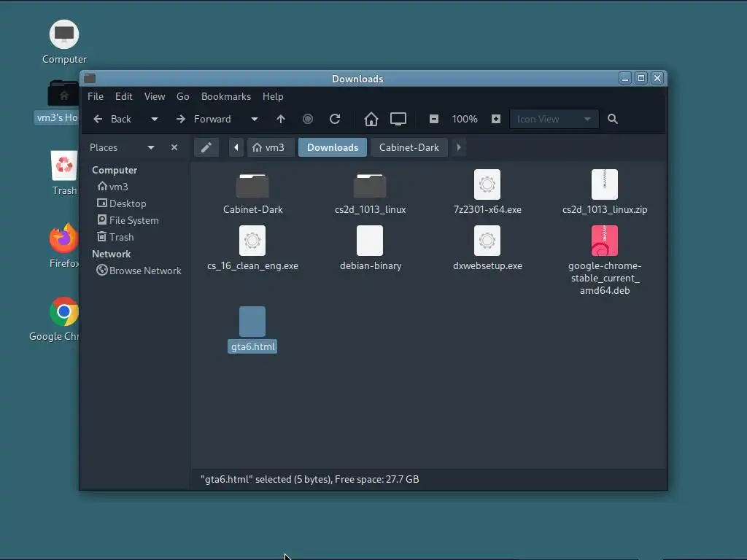The height and width of the screenshot is (560, 747).
Task: Open File System in the sidebar
Action: coord(128,220)
